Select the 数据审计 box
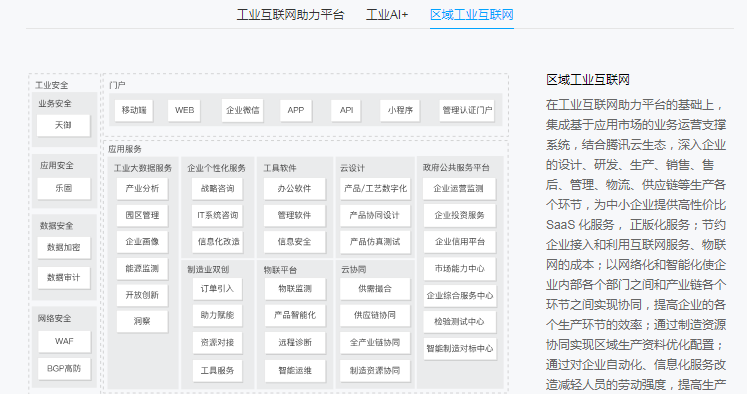 pyautogui.click(x=63, y=278)
